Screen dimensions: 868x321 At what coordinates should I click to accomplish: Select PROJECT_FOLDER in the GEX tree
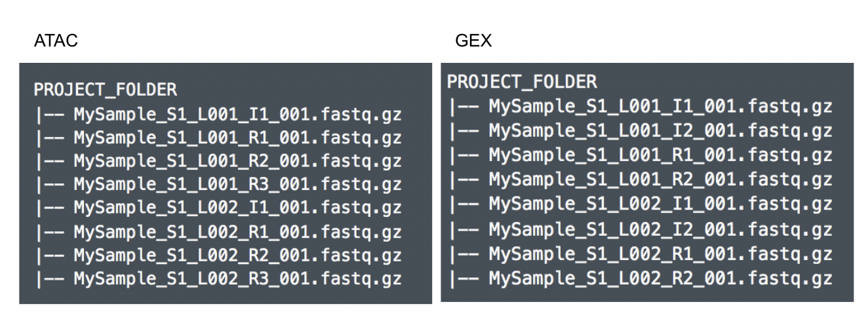[x=522, y=82]
